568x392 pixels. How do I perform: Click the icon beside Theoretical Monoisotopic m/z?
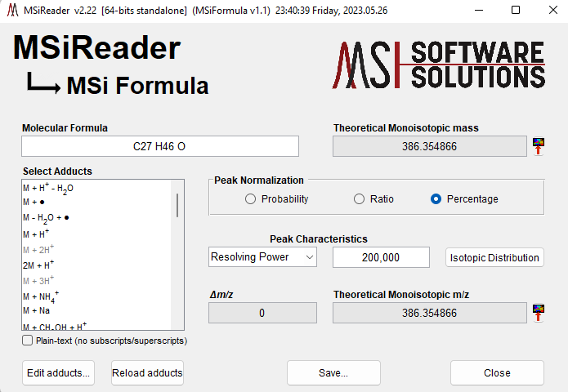[539, 313]
